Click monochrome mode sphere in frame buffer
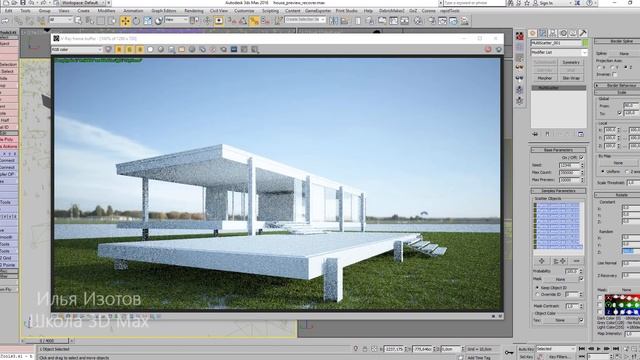The height and width of the screenshot is (360, 640). (161, 49)
